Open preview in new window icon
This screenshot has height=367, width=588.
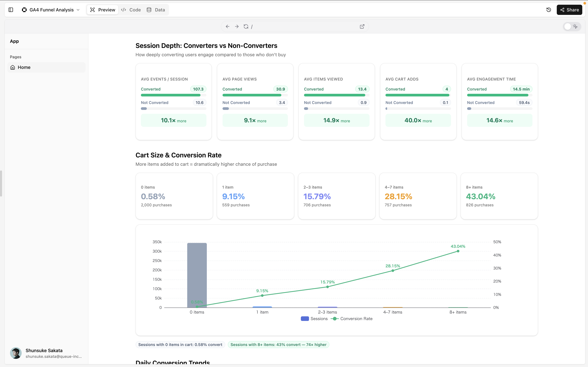(x=362, y=27)
